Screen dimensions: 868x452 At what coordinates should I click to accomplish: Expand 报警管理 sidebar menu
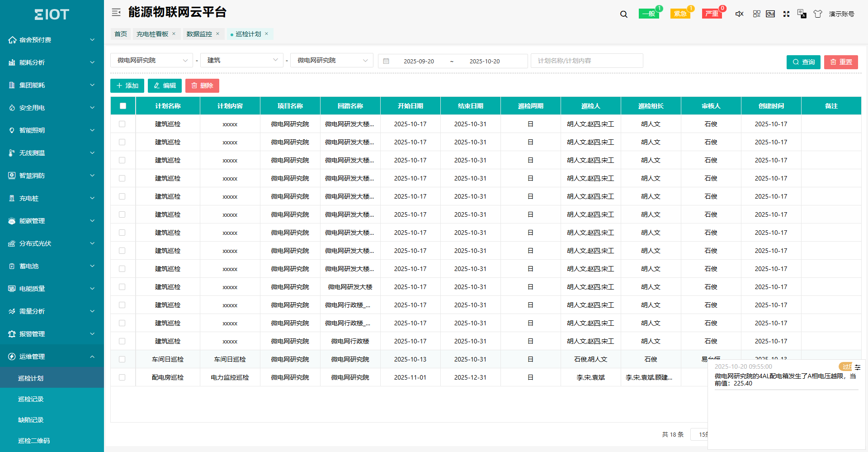pyautogui.click(x=52, y=334)
